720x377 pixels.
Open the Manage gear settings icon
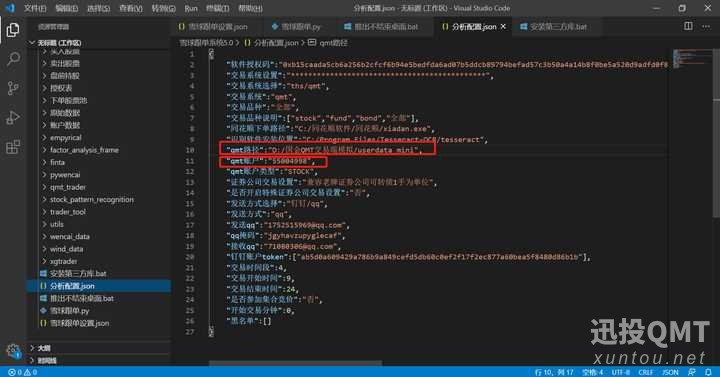pyautogui.click(x=13, y=351)
